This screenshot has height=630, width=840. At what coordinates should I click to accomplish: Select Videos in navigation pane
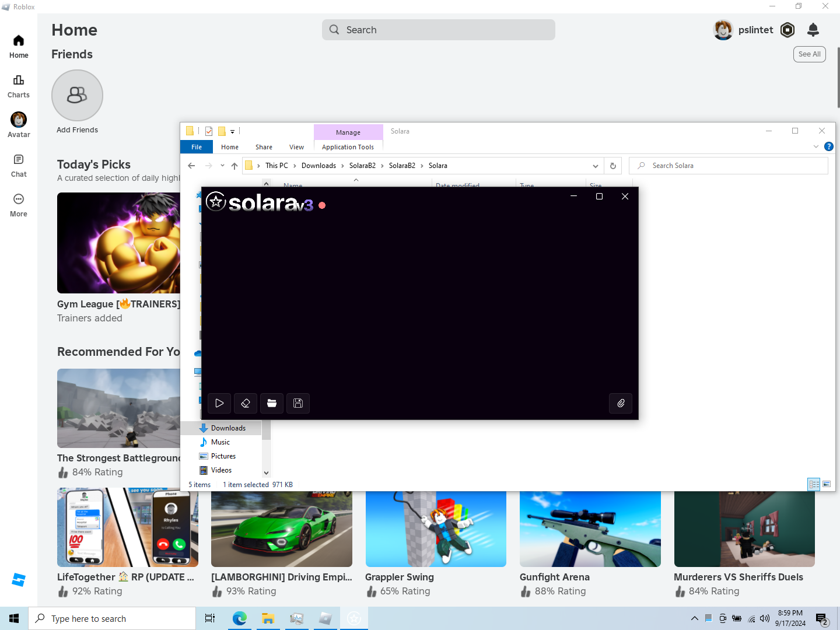pyautogui.click(x=221, y=470)
